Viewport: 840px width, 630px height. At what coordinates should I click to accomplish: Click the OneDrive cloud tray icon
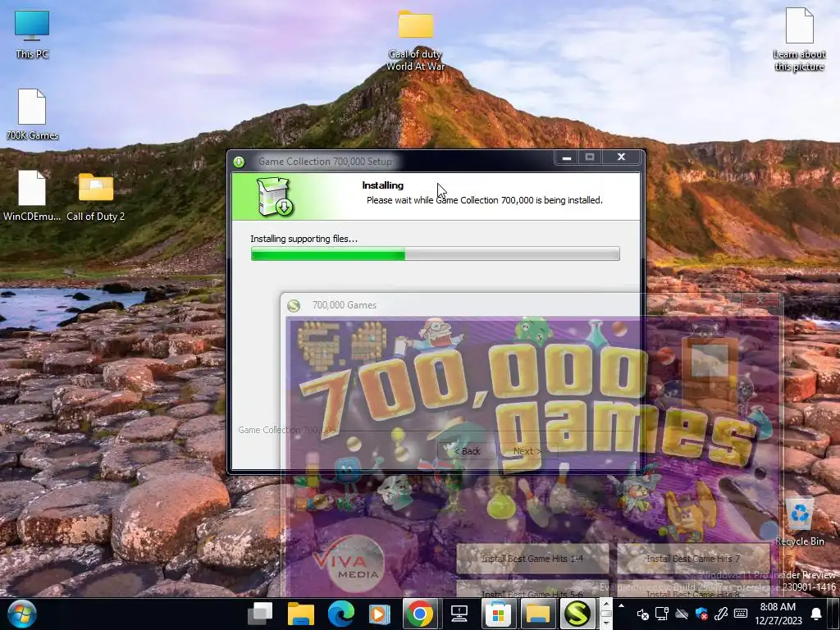(682, 614)
